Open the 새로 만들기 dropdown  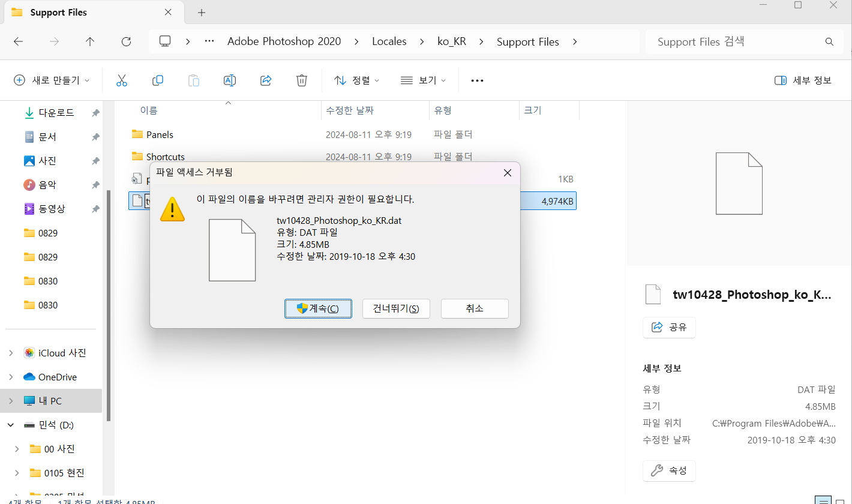pyautogui.click(x=52, y=80)
